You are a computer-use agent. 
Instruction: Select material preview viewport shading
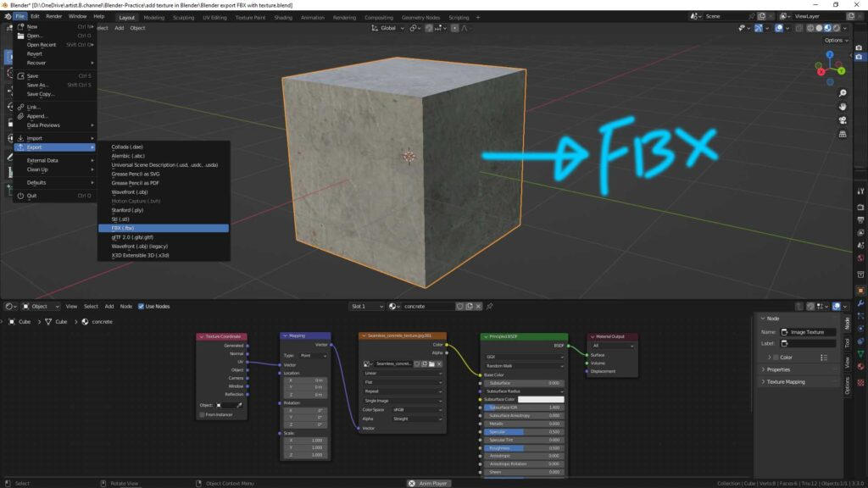pos(828,28)
